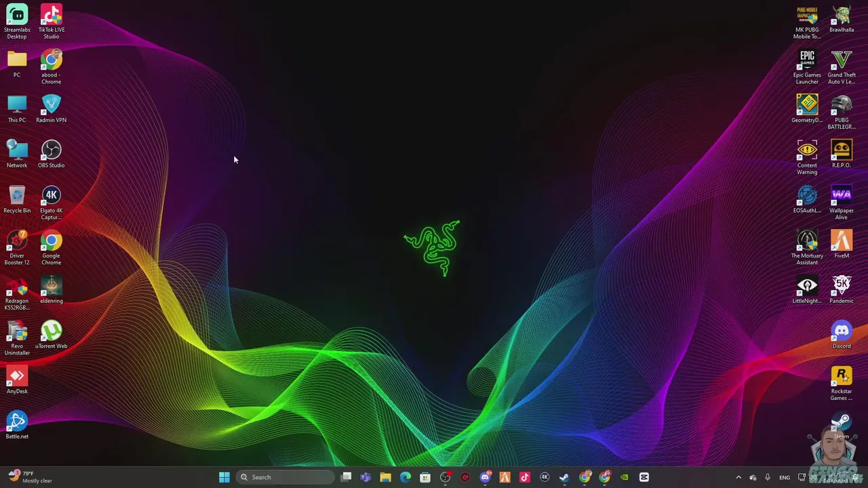868x488 pixels.
Task: Open AnyDesk desktop shortcut
Action: click(x=17, y=381)
